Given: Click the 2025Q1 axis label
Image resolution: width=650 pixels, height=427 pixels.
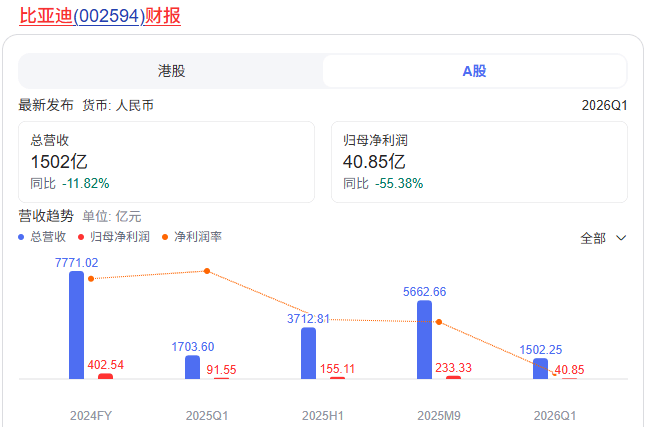Looking at the screenshot, I should (x=207, y=415).
